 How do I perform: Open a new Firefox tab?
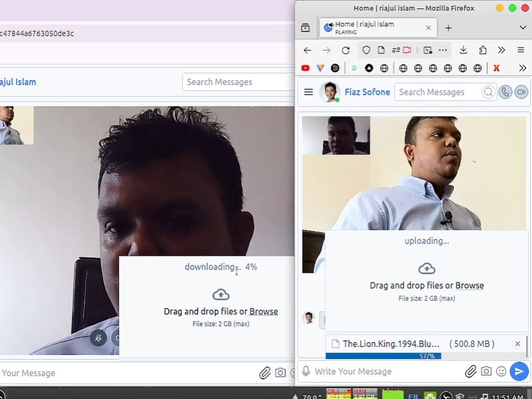click(448, 28)
